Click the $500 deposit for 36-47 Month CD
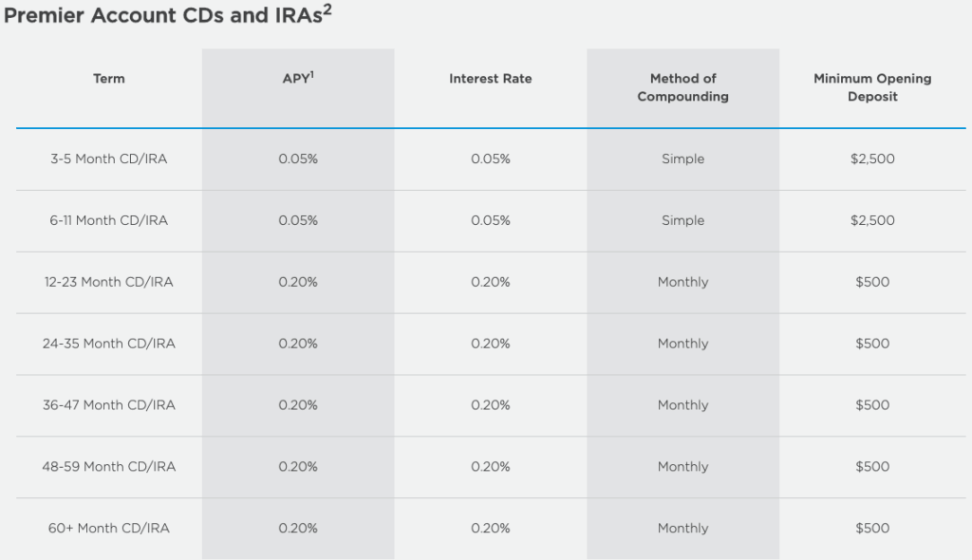The height and width of the screenshot is (560, 972). (873, 405)
